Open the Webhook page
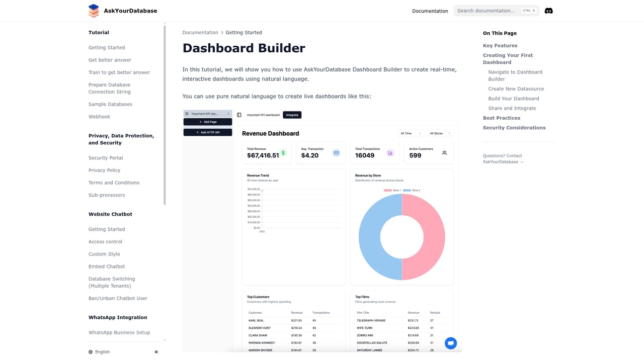644x362 pixels. (99, 117)
